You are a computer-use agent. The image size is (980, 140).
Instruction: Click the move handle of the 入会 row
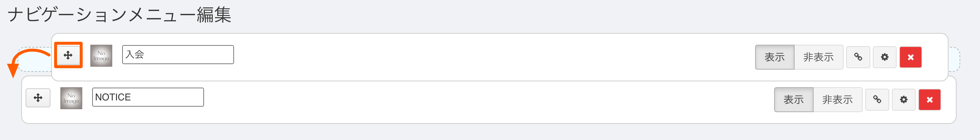pyautogui.click(x=68, y=55)
